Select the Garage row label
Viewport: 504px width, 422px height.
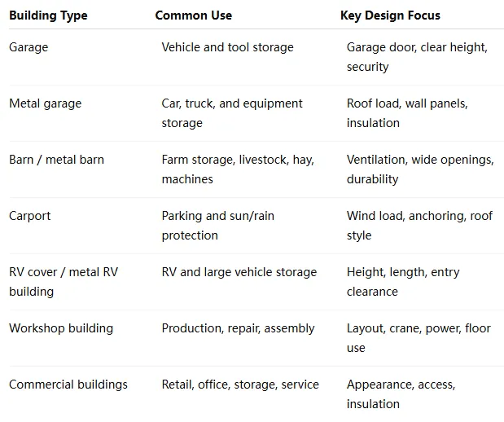point(28,47)
